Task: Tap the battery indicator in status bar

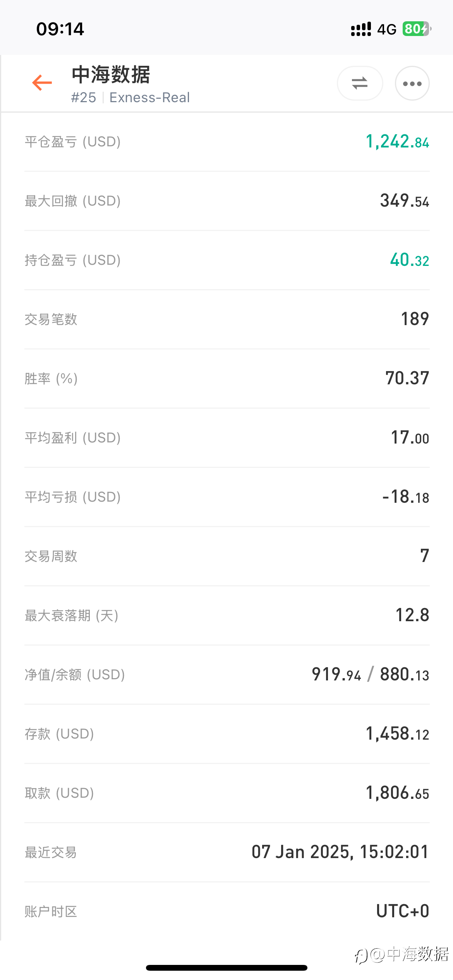Action: (x=417, y=29)
